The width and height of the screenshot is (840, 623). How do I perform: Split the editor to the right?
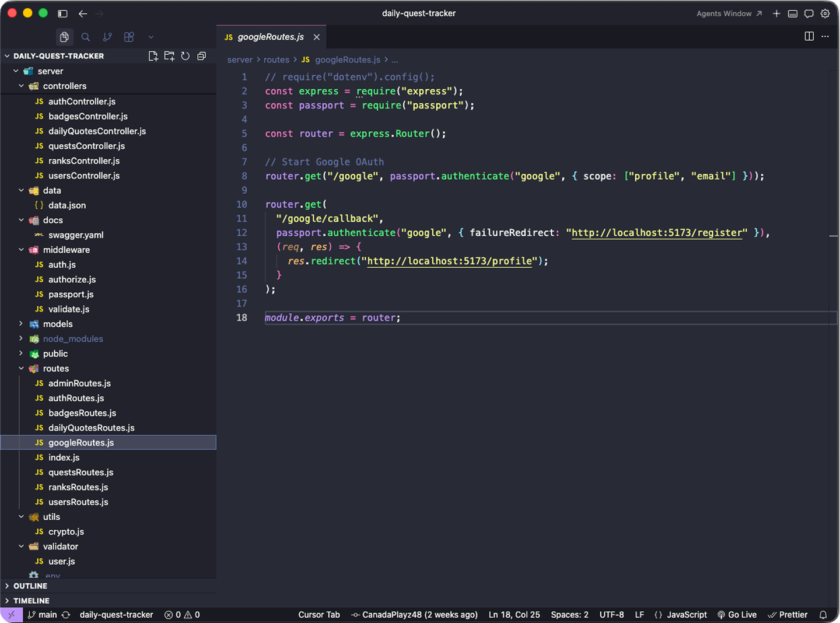click(809, 36)
